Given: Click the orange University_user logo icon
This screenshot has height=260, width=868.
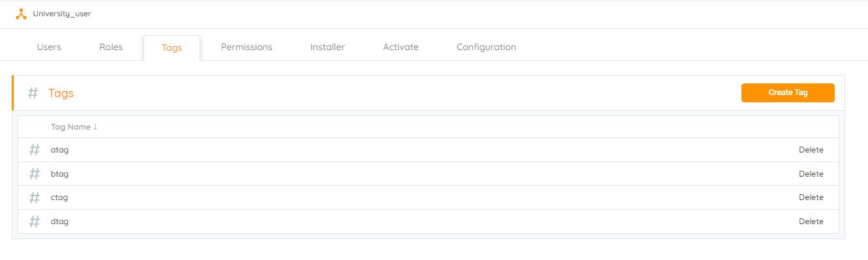Looking at the screenshot, I should (21, 14).
